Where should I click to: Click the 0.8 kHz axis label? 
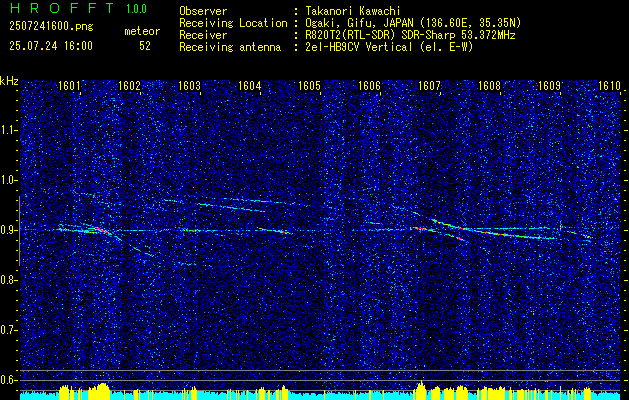[8, 280]
